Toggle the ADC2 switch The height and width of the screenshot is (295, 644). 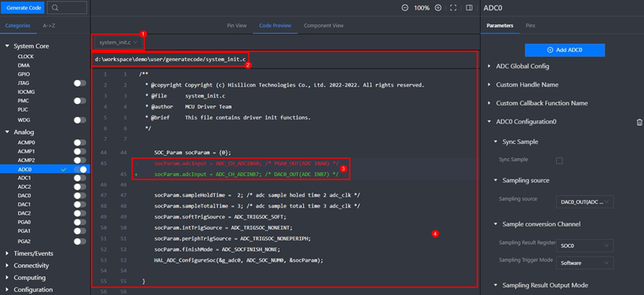[80, 186]
